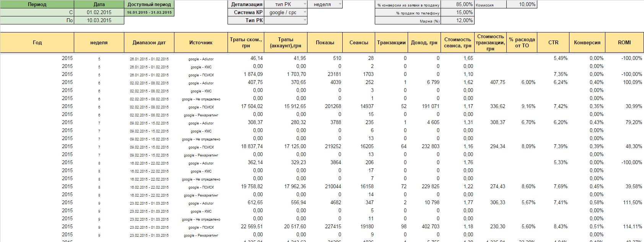Click the "% продаж по телефону" label
644x242 pixels.
pos(408,13)
